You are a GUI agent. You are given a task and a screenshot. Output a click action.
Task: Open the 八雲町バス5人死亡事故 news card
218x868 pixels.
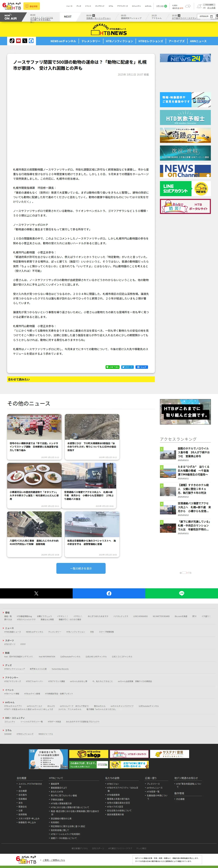34,534
